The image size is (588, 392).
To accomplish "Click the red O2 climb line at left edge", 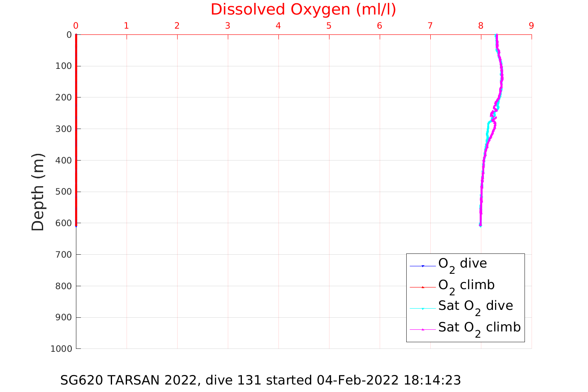I will point(76,129).
